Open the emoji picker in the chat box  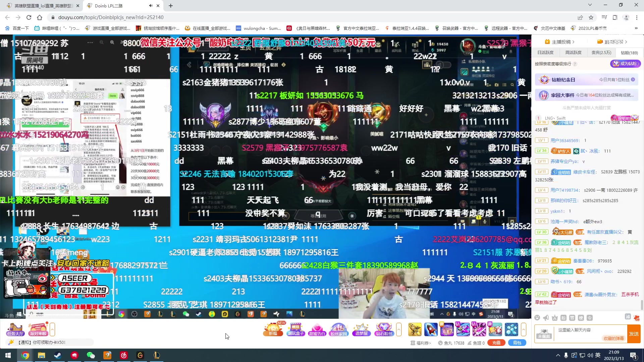pyautogui.click(x=537, y=318)
